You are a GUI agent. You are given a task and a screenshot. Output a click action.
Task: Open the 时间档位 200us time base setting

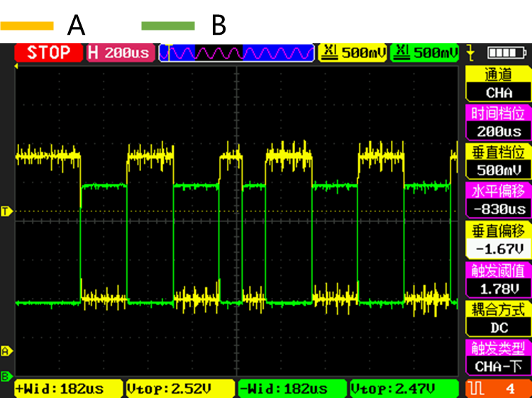tap(498, 122)
